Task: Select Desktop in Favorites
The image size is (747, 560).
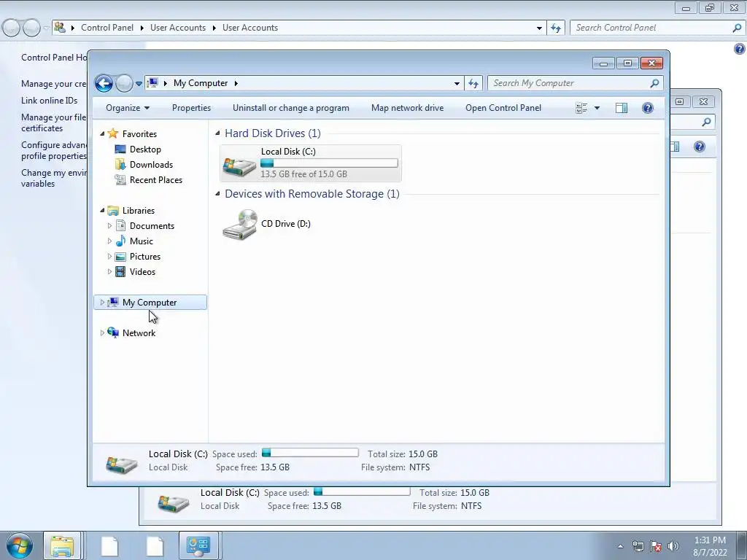Action: coord(145,149)
